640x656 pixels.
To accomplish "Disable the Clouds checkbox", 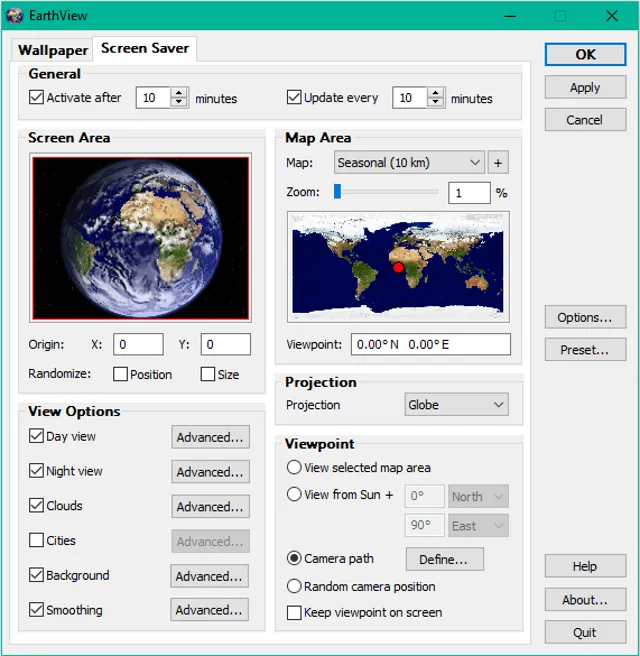I will point(36,505).
